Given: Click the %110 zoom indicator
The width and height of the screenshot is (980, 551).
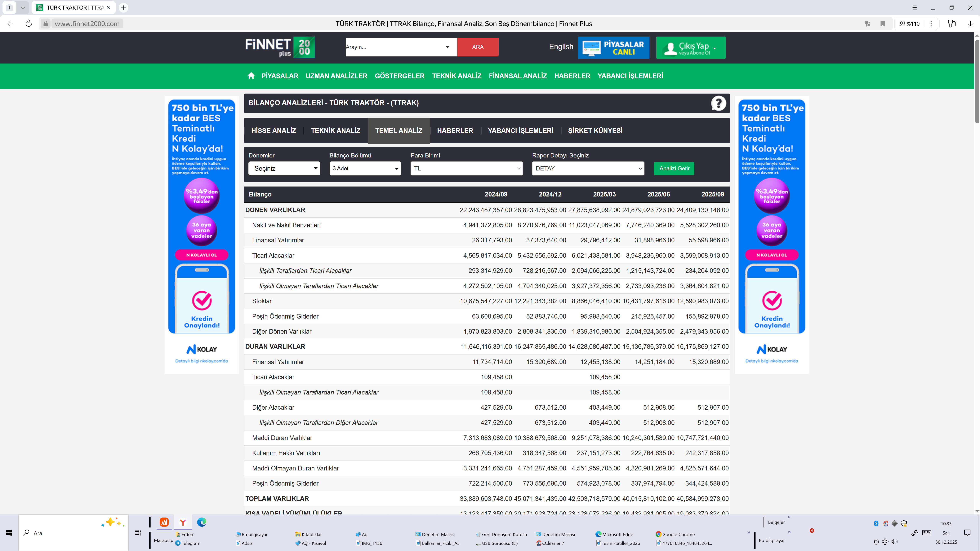Looking at the screenshot, I should 910,24.
